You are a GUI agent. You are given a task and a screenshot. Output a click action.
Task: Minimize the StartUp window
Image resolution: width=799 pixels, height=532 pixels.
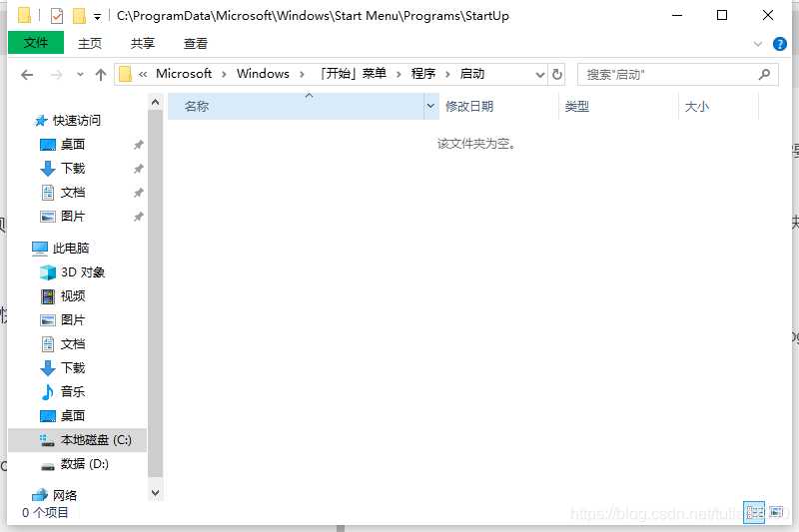click(x=677, y=15)
